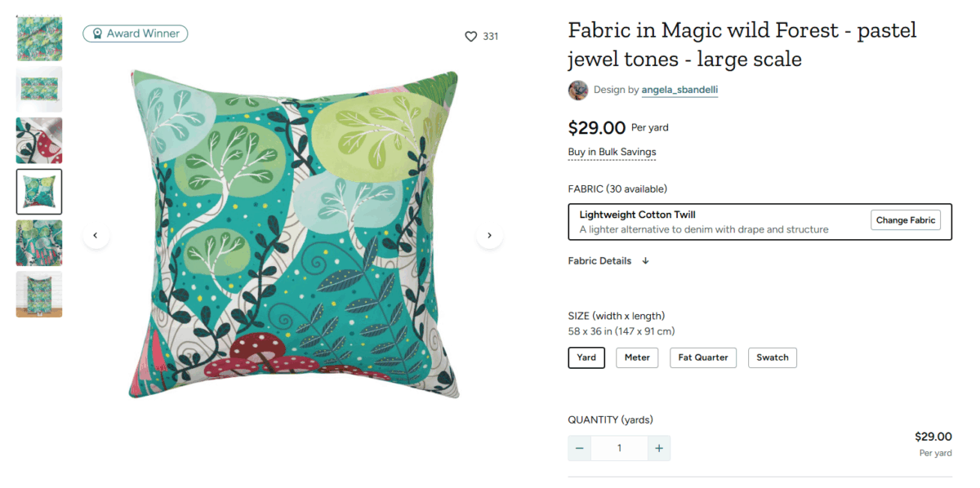Advance to next product image arrow
980x488 pixels.
489,235
